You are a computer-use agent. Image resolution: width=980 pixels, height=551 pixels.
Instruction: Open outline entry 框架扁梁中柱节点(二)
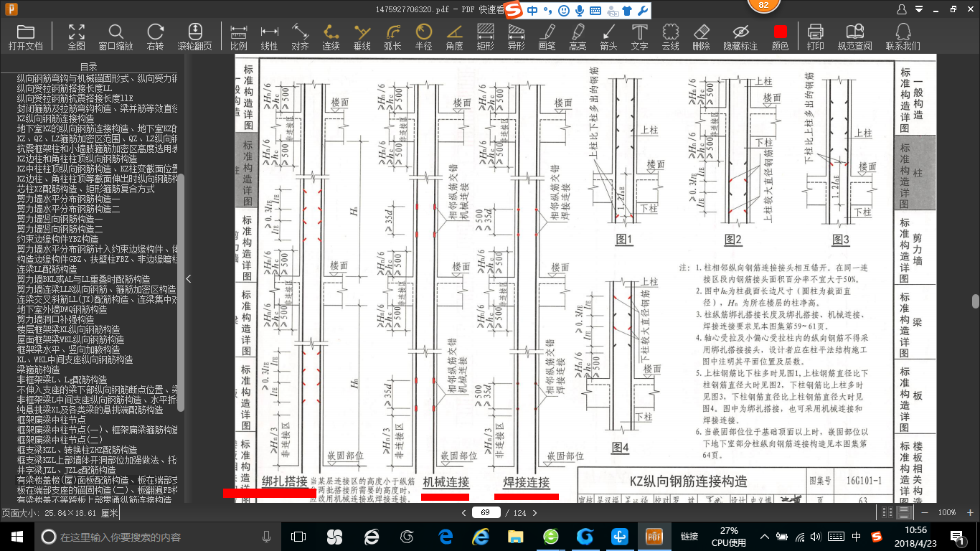[60, 440]
